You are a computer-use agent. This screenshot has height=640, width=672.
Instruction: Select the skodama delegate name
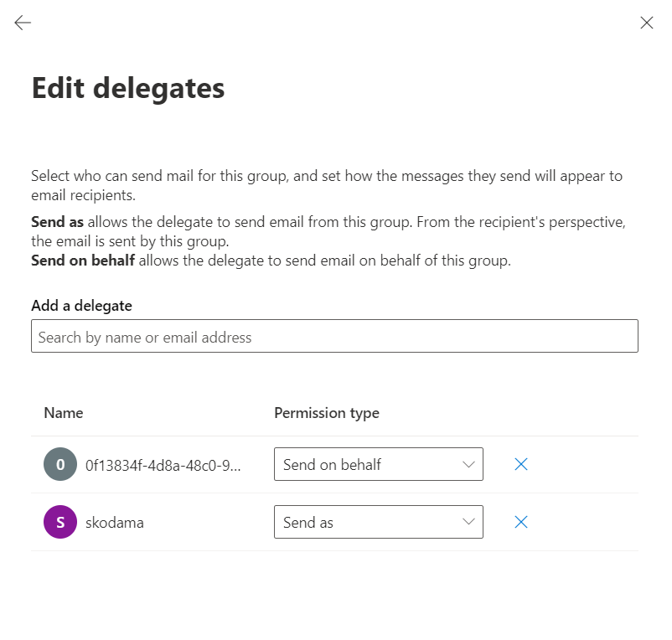coord(115,523)
